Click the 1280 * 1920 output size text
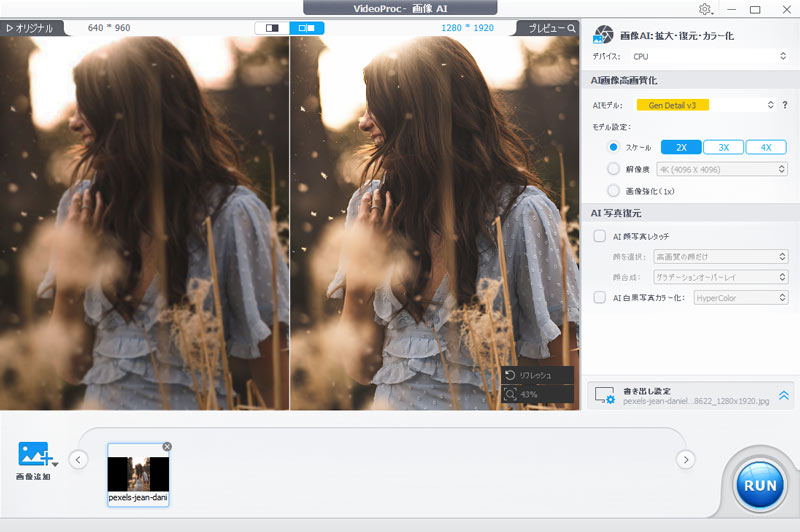800x532 pixels. pos(467,28)
